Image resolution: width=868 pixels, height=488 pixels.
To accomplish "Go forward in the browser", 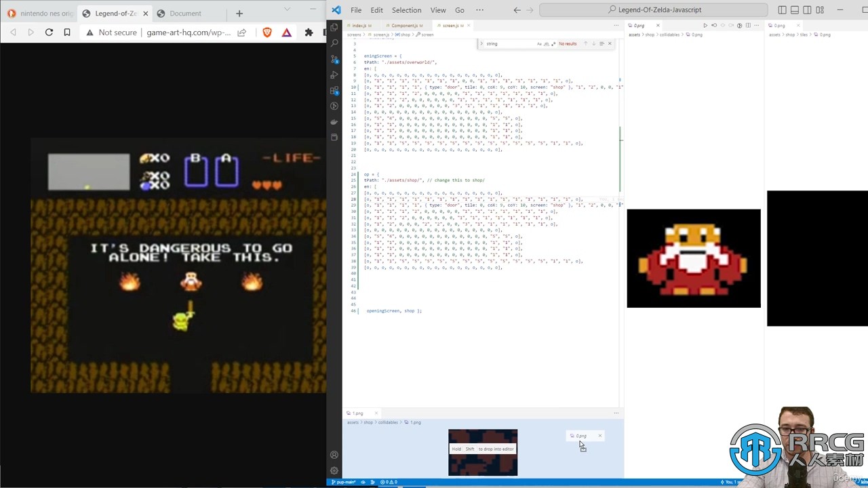I will click(31, 33).
